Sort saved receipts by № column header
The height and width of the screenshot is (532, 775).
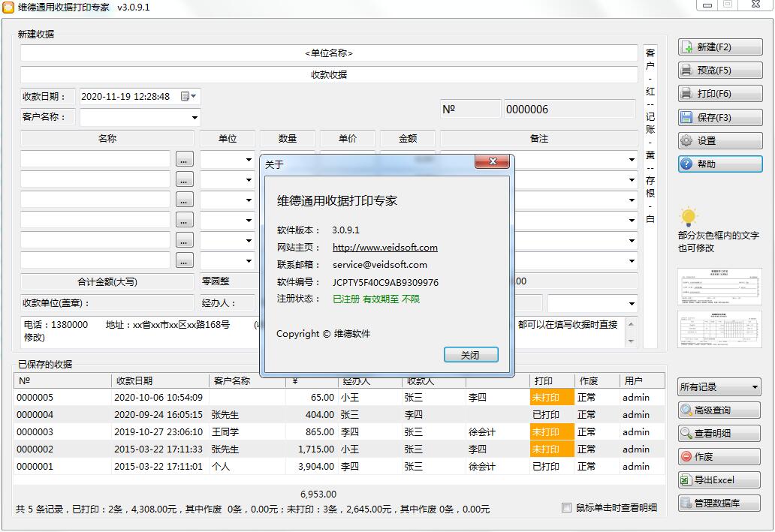[x=63, y=381]
